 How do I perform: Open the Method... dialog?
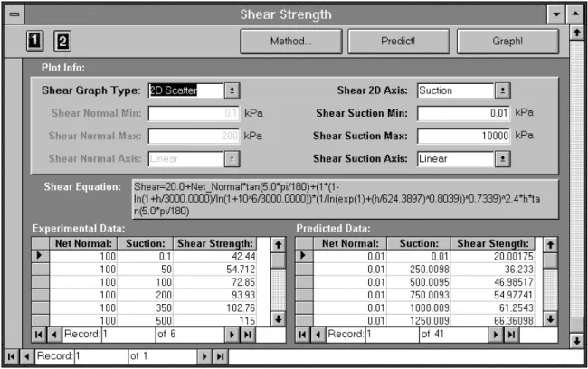291,42
